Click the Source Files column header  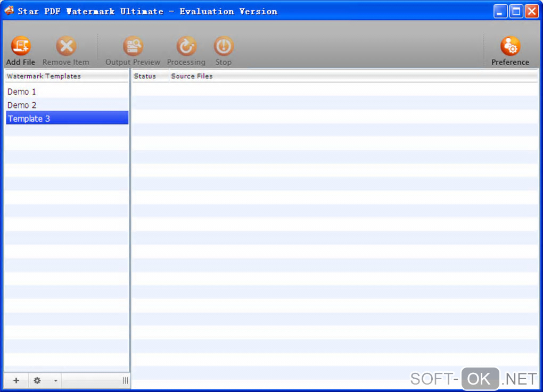coord(353,76)
